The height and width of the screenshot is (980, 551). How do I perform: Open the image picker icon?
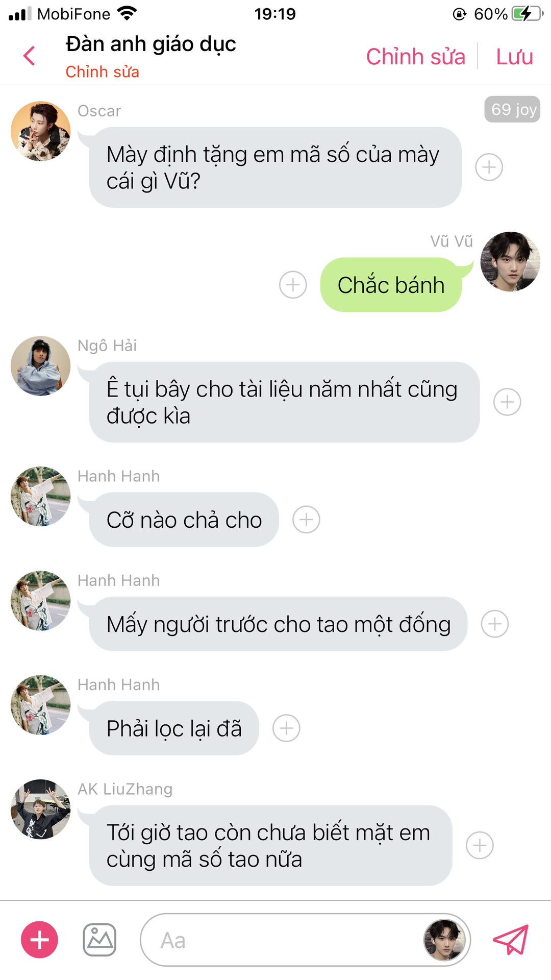tap(99, 940)
